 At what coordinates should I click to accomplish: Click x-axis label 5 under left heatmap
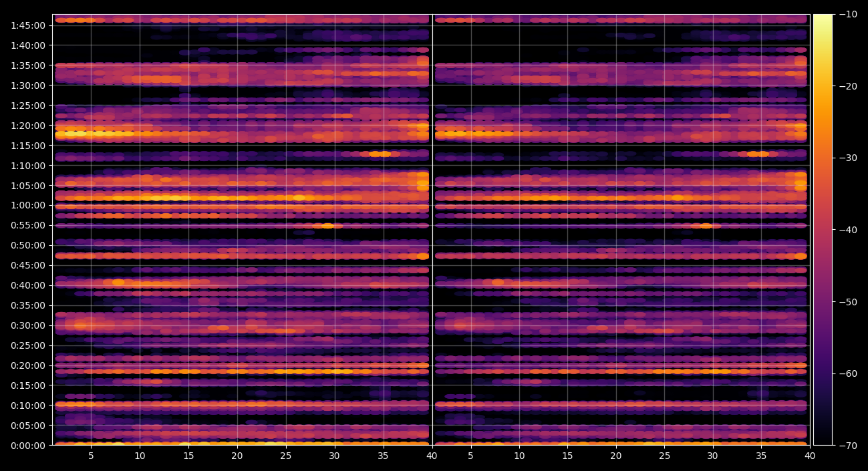coord(91,456)
